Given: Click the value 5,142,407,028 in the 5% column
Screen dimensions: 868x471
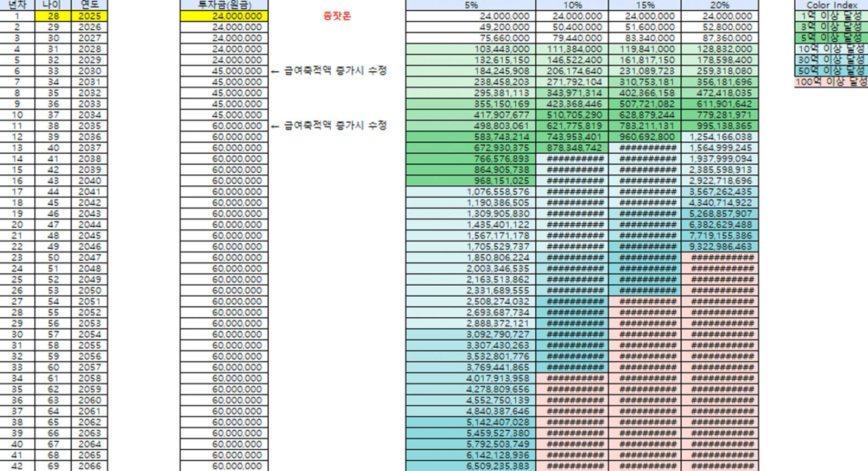Looking at the screenshot, I should coord(471,422).
